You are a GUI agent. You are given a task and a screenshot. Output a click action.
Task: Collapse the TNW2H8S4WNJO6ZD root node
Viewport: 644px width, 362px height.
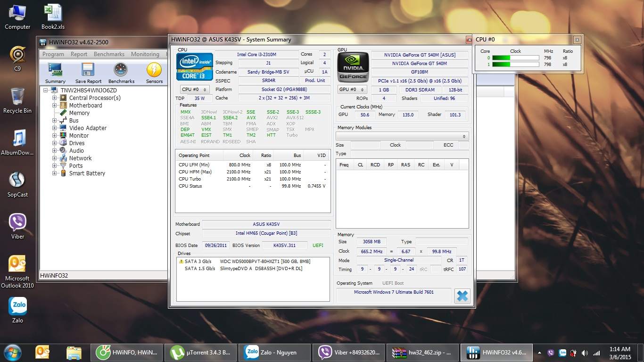[x=46, y=90]
